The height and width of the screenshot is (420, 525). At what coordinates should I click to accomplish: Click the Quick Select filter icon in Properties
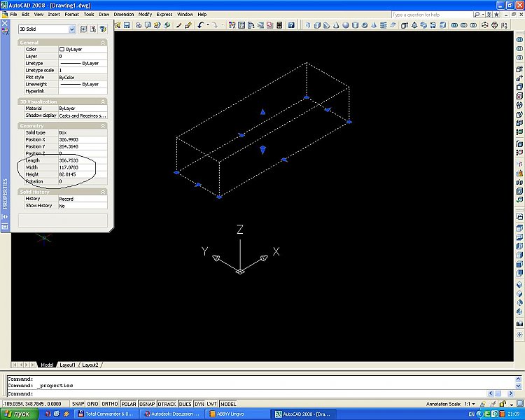[103, 29]
